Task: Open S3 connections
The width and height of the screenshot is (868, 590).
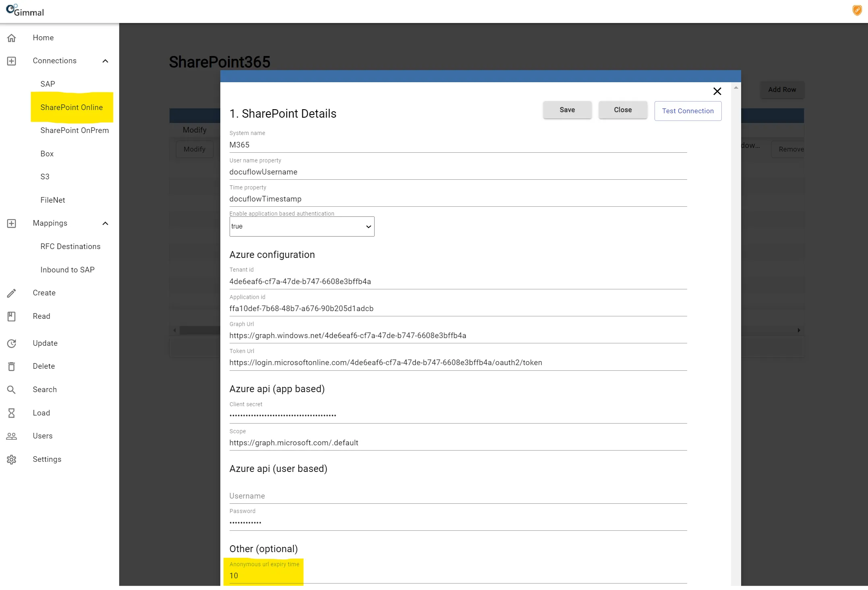Action: click(x=45, y=177)
